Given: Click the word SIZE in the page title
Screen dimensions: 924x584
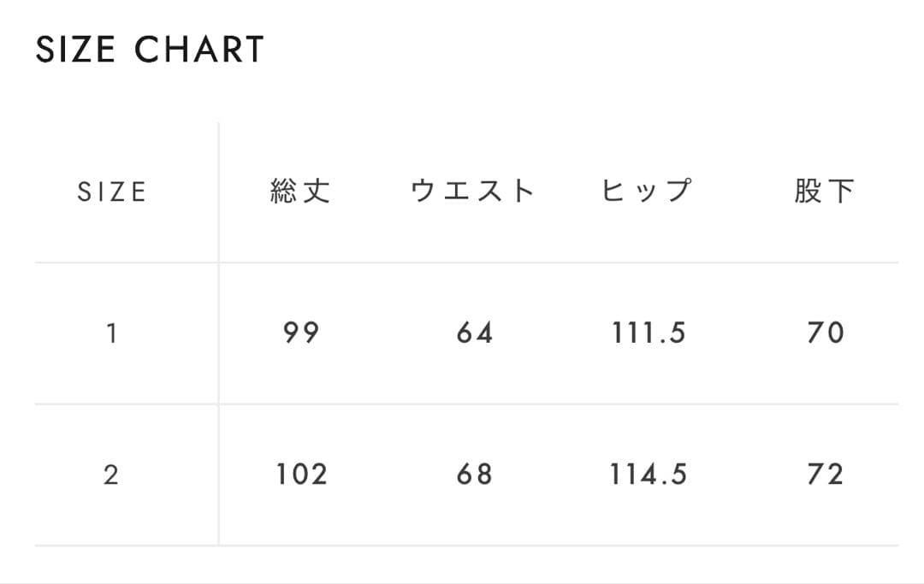Looking at the screenshot, I should click(74, 50).
